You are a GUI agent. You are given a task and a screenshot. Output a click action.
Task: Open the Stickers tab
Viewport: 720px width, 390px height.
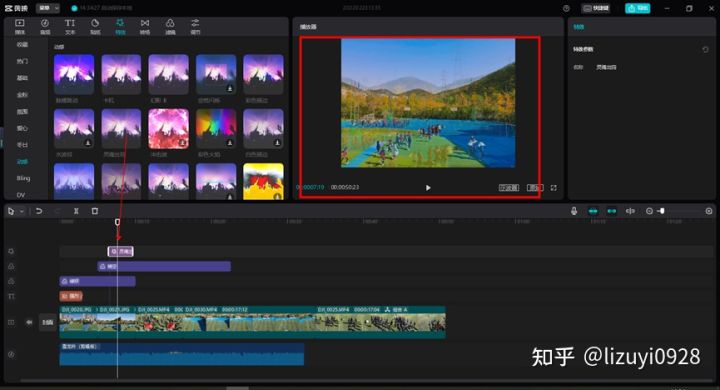click(x=95, y=27)
